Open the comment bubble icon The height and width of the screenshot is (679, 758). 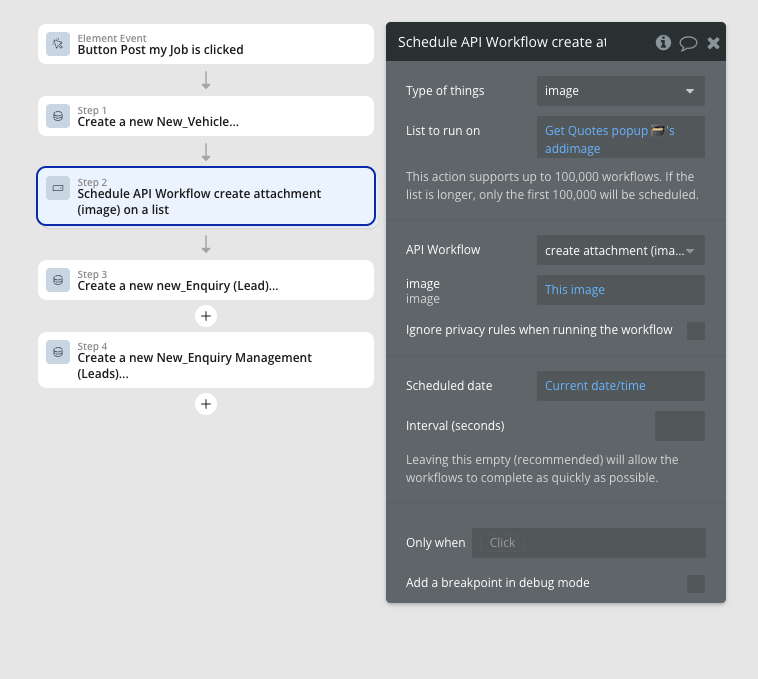coord(688,42)
